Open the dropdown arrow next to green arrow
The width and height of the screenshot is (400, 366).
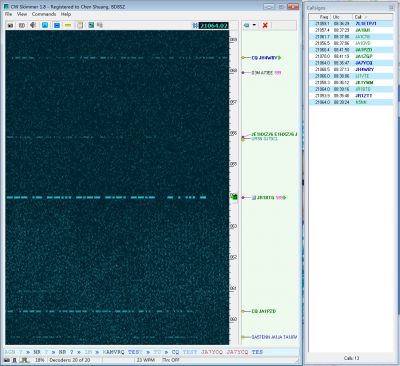click(x=254, y=25)
